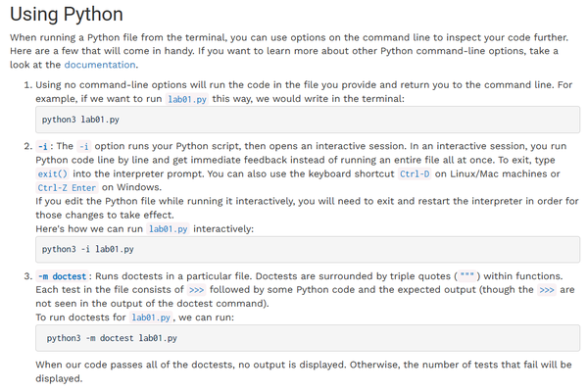This screenshot has width=588, height=392.
Task: Click lab01.py in "To run doctests for"
Action: pos(152,318)
